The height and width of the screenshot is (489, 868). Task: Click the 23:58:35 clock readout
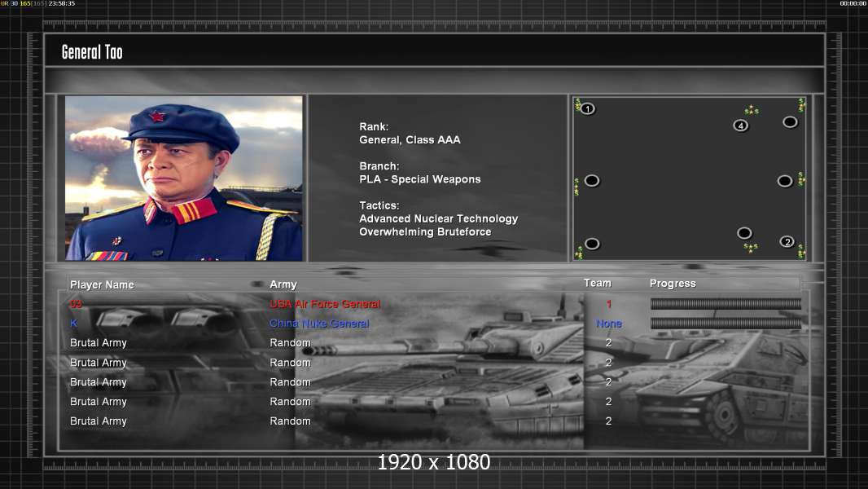point(61,3)
